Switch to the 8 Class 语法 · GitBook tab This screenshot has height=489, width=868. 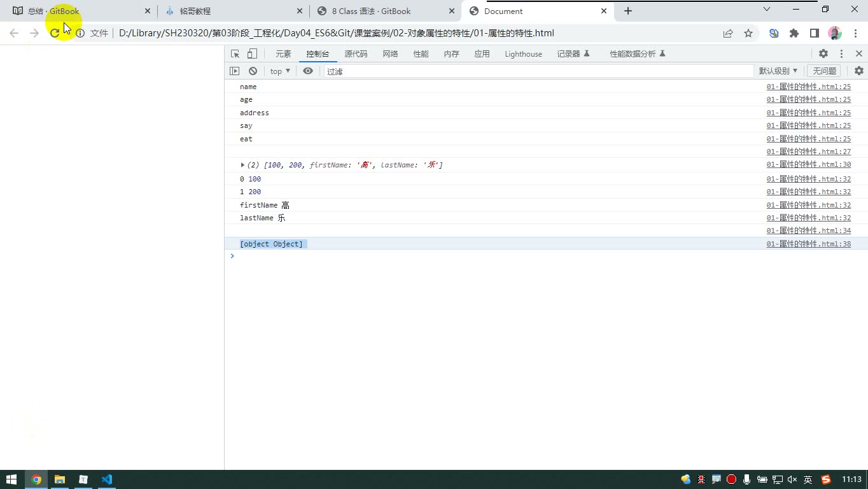[386, 11]
